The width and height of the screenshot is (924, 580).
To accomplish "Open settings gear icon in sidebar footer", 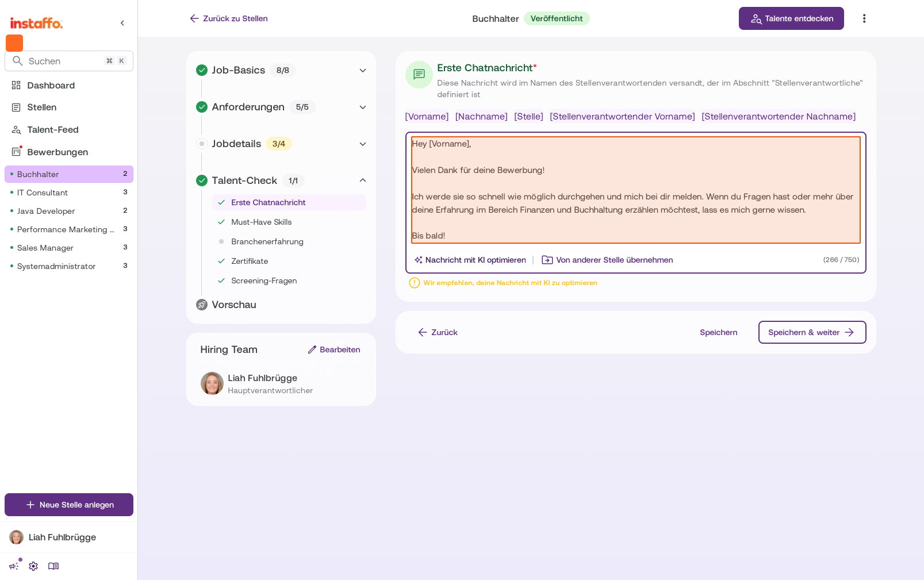I will click(x=33, y=566).
